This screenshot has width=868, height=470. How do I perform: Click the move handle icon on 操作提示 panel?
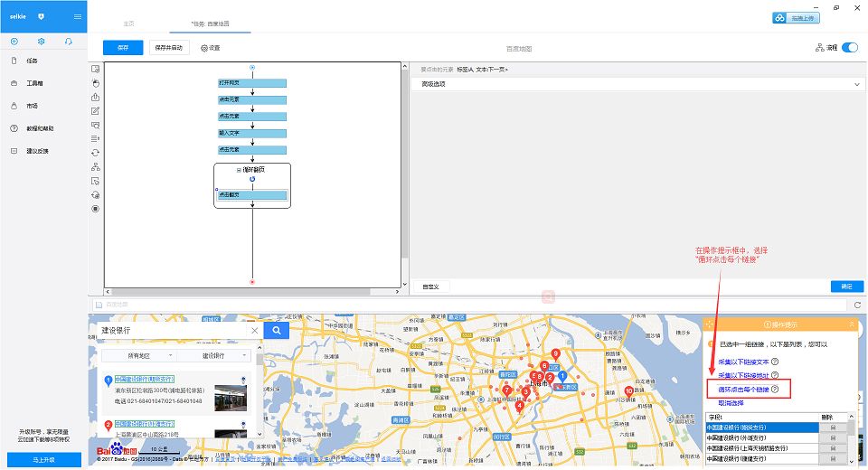pyautogui.click(x=710, y=324)
